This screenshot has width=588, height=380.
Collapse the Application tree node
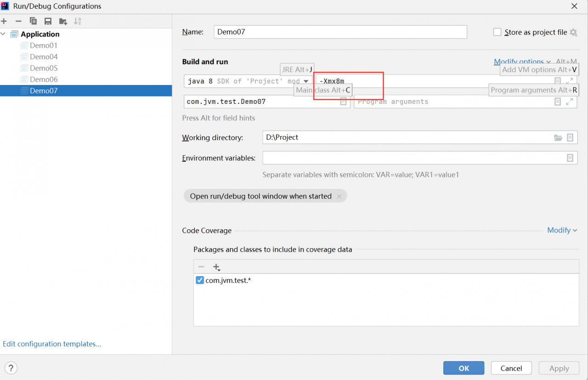tap(3, 34)
